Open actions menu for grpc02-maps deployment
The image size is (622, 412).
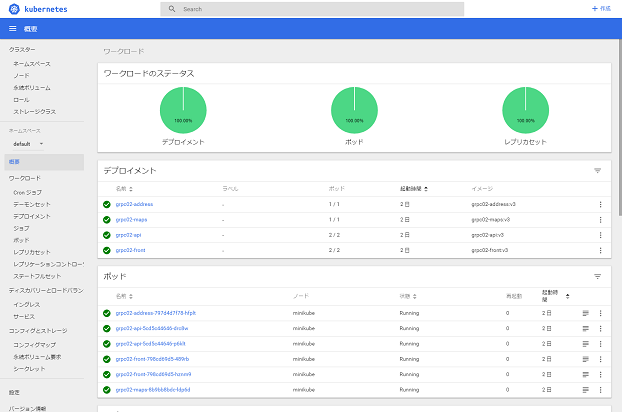600,220
